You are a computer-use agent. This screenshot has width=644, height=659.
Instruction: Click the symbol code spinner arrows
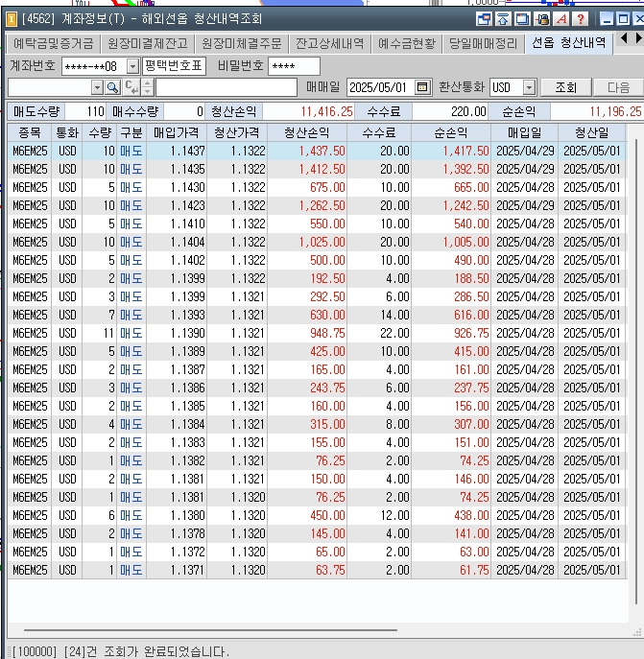[147, 87]
